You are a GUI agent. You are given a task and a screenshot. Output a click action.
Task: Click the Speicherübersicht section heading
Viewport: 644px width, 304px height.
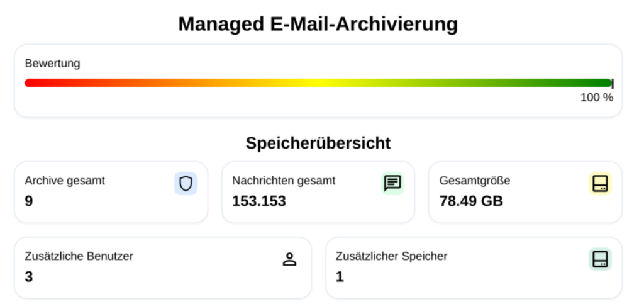coord(318,143)
